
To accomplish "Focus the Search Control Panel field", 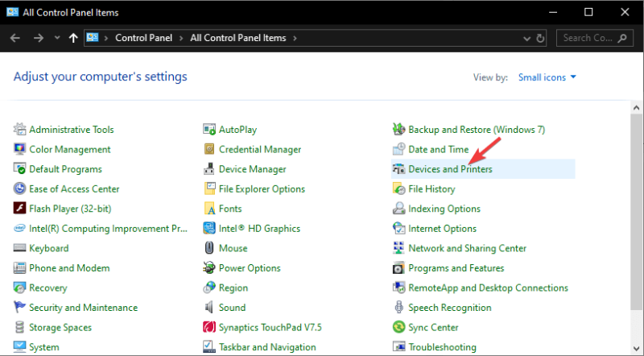I will point(595,38).
